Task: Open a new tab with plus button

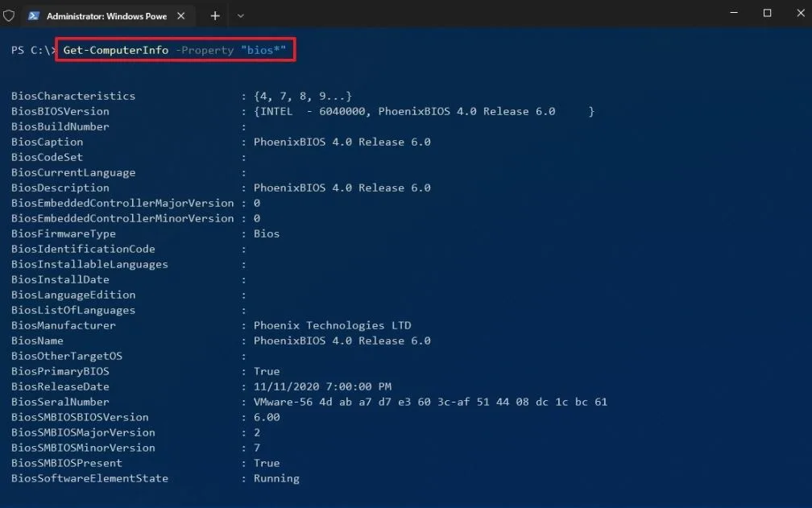Action: click(215, 16)
